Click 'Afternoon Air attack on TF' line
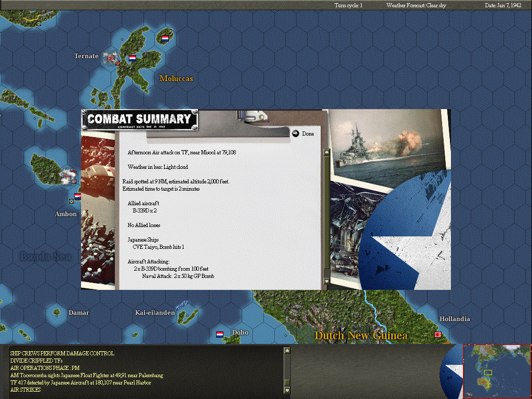The image size is (532, 399). 181,152
